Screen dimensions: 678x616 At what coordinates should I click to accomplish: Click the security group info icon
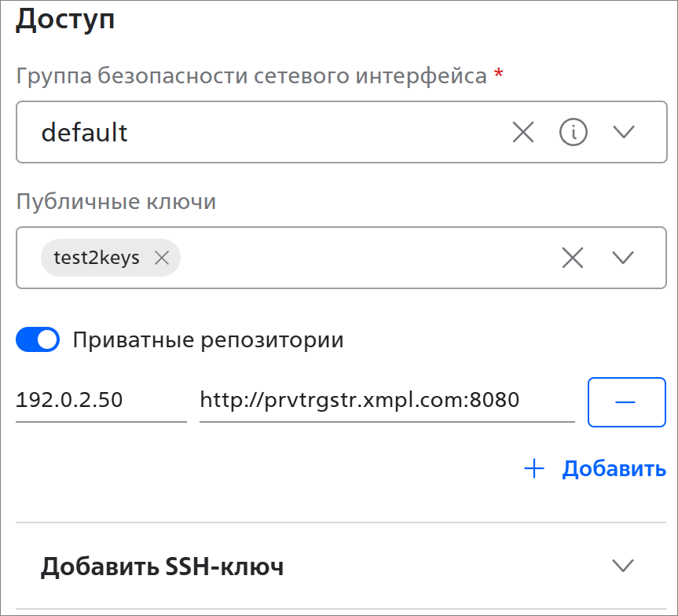coord(574,132)
